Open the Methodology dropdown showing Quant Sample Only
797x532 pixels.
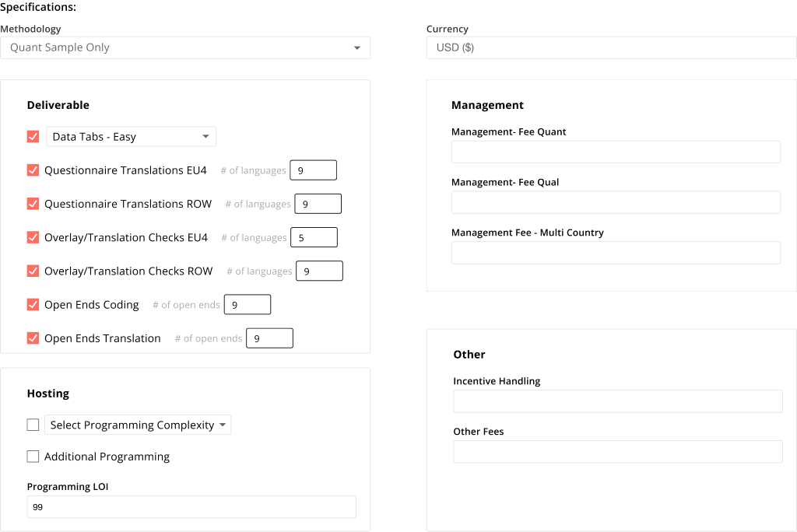(x=185, y=47)
